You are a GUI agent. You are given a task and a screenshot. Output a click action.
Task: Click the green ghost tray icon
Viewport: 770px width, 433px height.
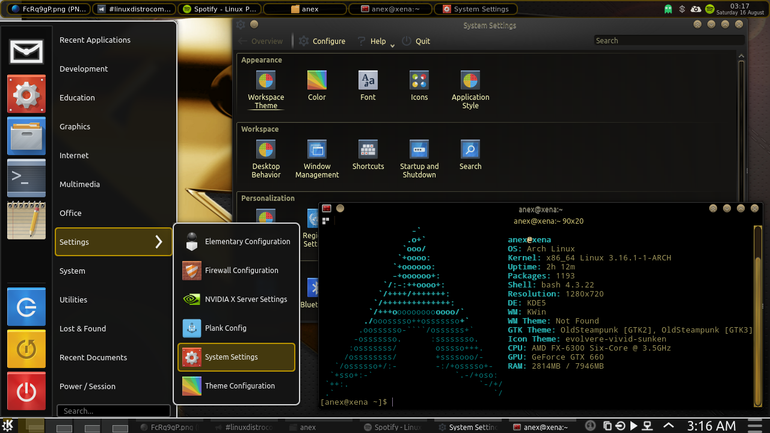(x=668, y=9)
